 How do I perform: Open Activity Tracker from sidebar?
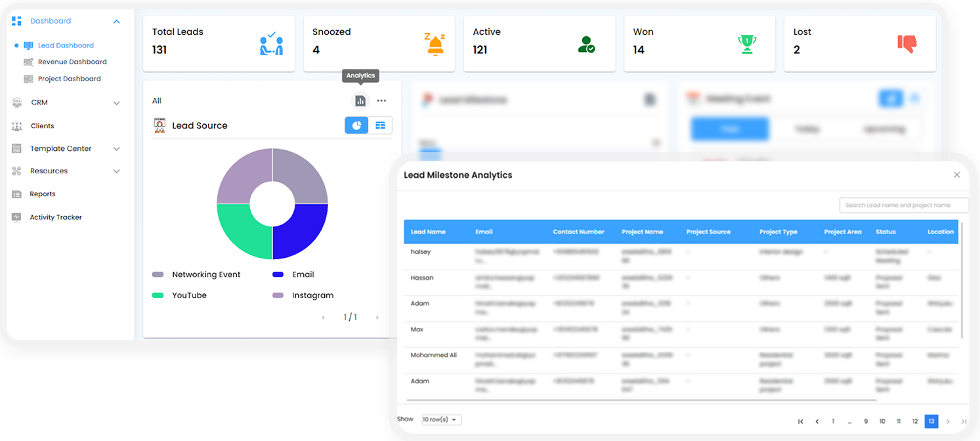click(x=56, y=217)
